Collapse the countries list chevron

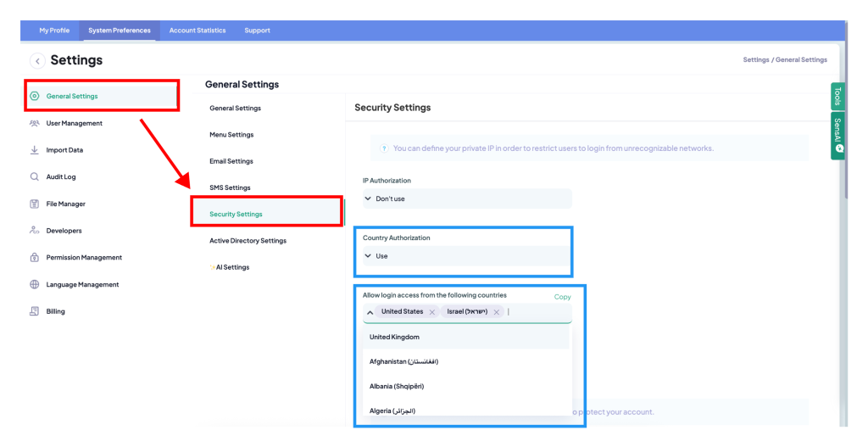click(x=370, y=312)
